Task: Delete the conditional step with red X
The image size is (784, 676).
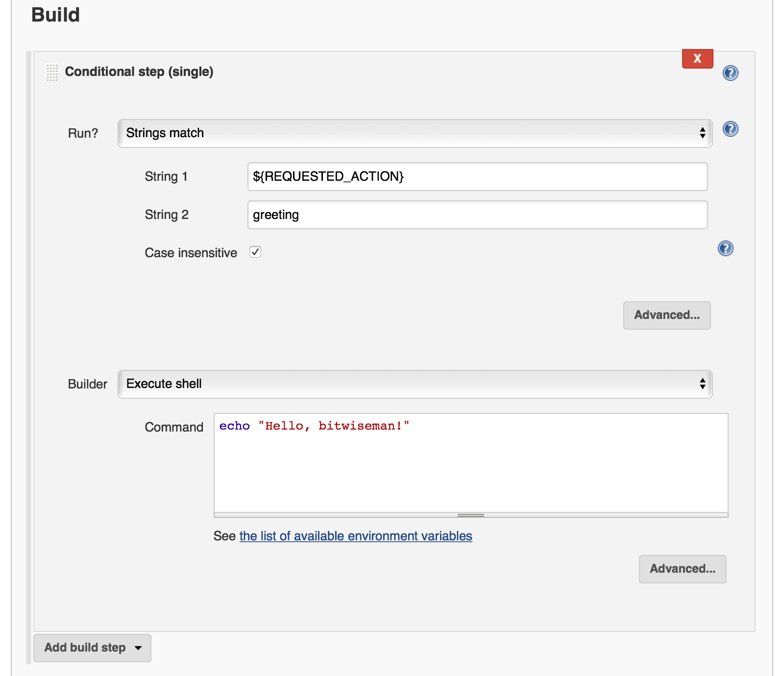Action: [x=697, y=59]
